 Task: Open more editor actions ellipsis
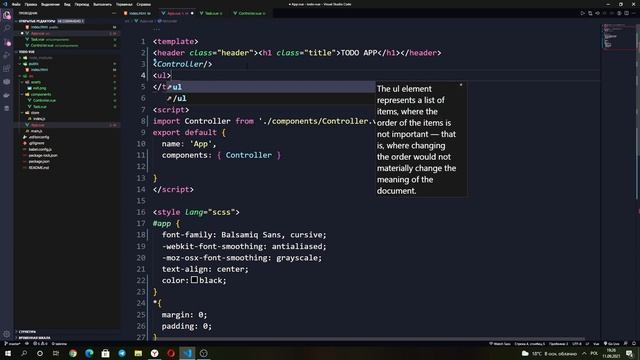click(x=634, y=13)
